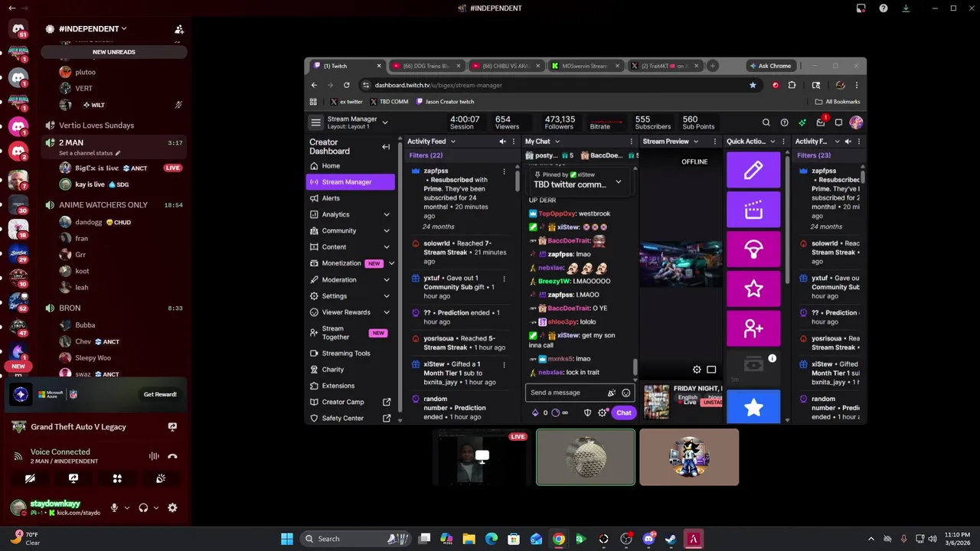Screen dimensions: 980x551
Task: Open the hamburger menu in Twitch dashboard
Action: [315, 122]
